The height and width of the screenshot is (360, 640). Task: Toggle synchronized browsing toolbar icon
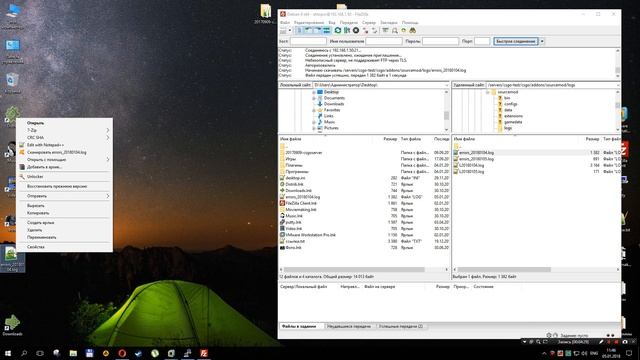404,31
